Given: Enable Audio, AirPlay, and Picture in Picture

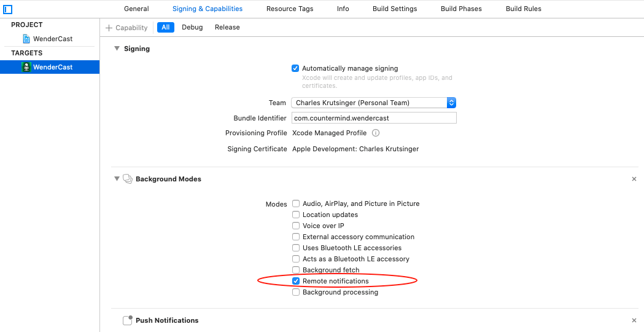Looking at the screenshot, I should coord(296,204).
